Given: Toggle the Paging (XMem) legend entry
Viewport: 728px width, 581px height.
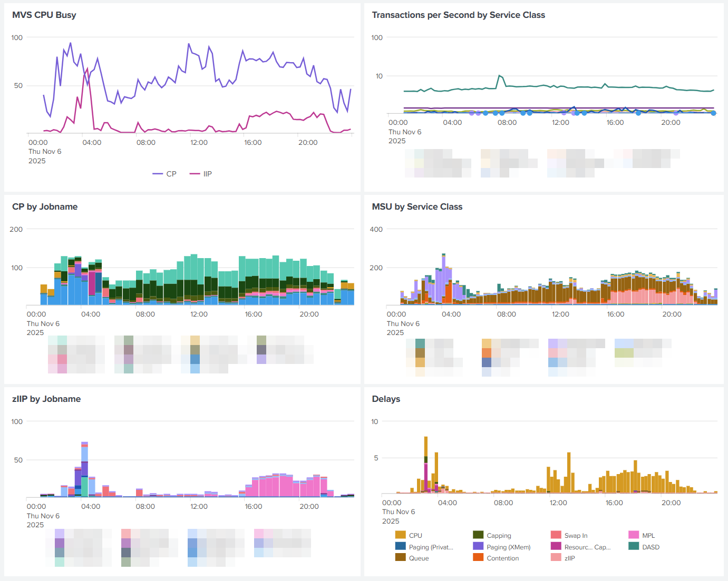Looking at the screenshot, I should tap(502, 547).
